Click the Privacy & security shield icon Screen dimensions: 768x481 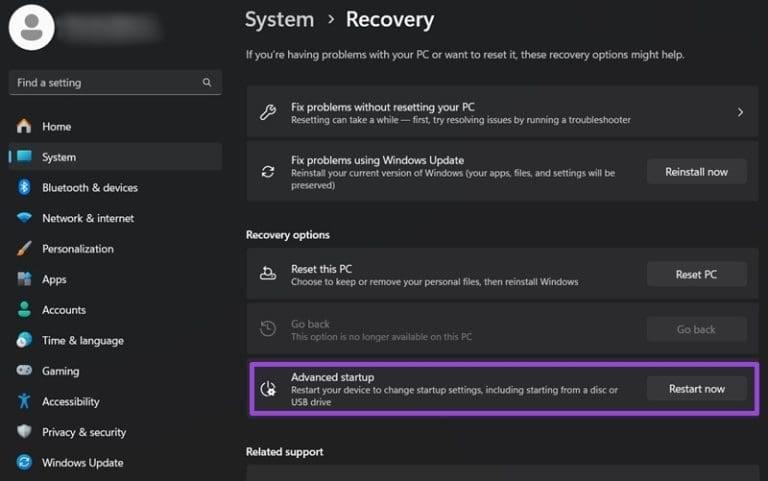point(24,432)
